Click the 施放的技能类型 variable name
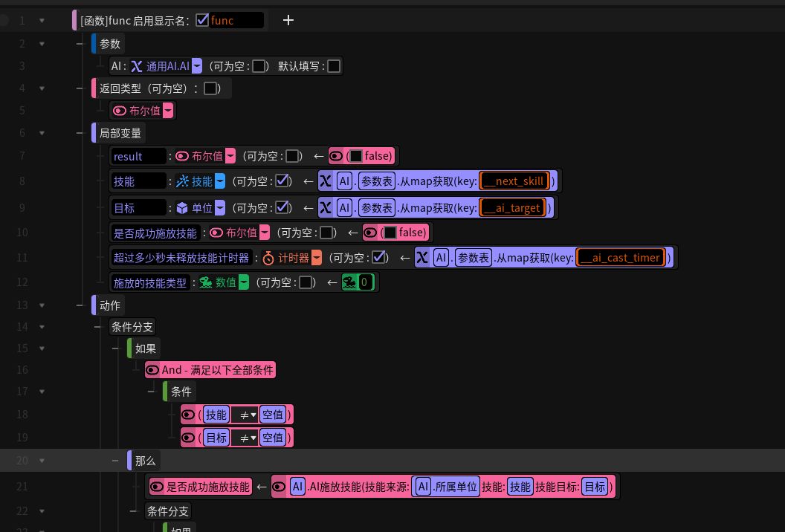Viewport: 785px width, 532px height. 149,283
